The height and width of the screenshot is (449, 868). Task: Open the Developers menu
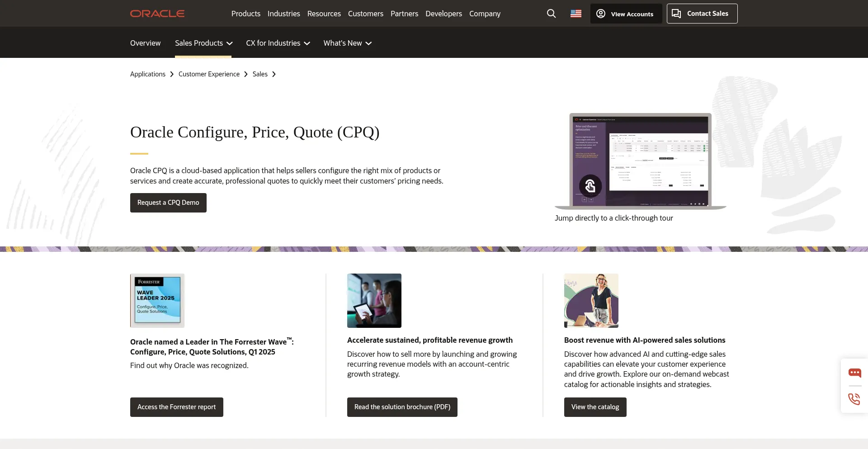(443, 14)
